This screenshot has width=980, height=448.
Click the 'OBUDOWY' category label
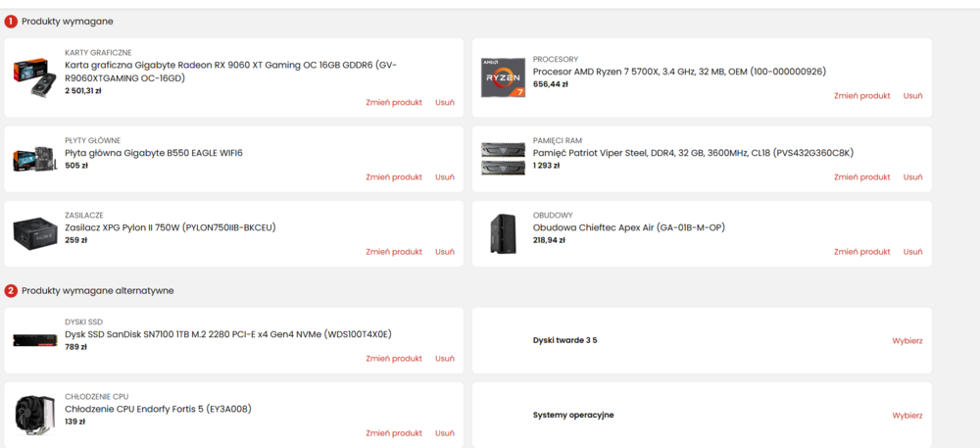[x=553, y=215]
